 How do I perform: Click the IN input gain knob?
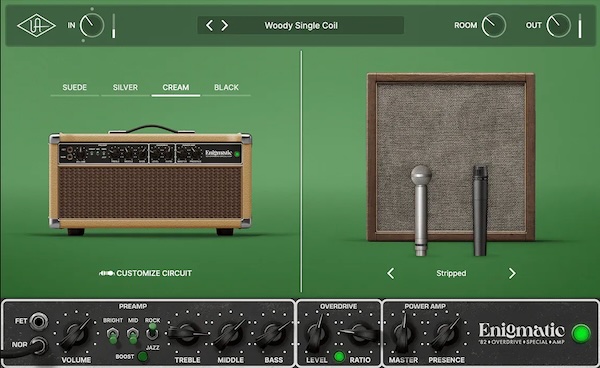click(92, 25)
